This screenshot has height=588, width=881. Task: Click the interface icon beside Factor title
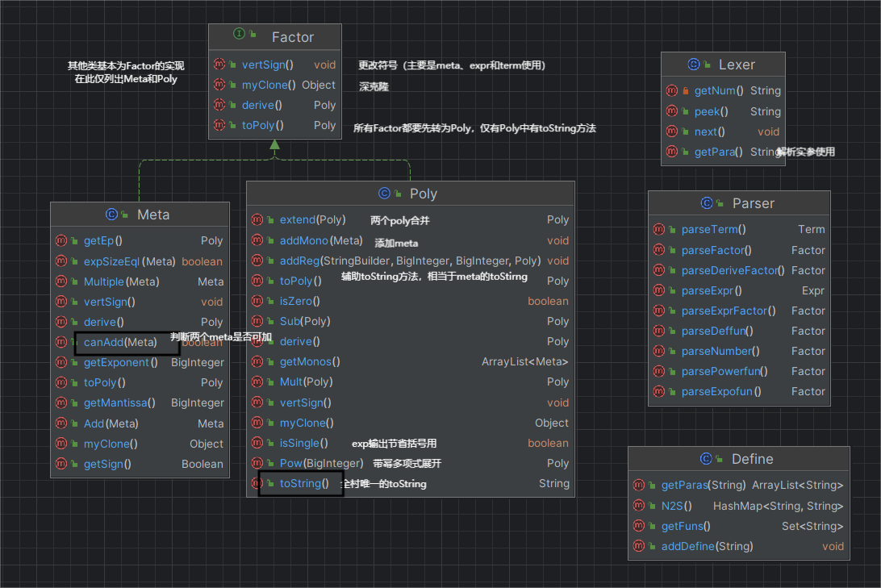click(x=240, y=34)
